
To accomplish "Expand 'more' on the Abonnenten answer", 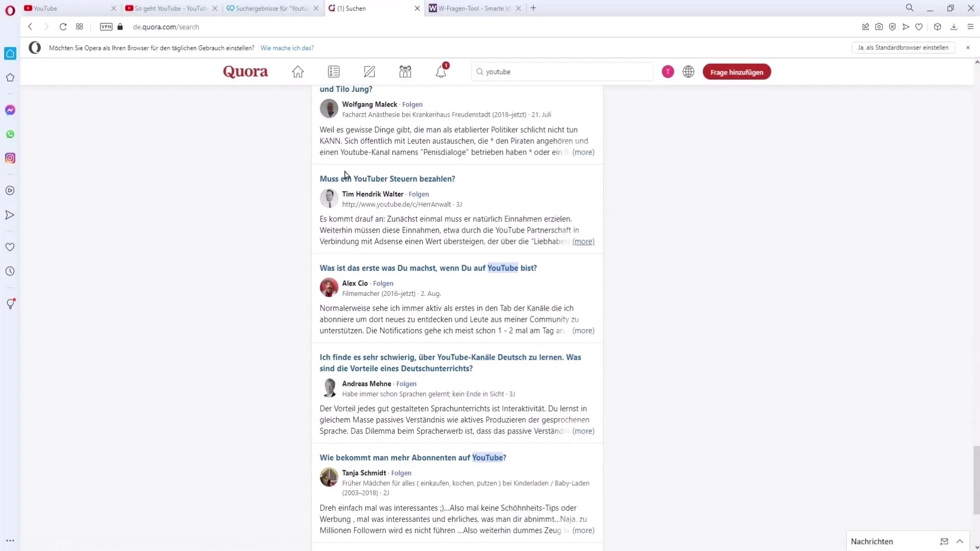I will tap(583, 530).
